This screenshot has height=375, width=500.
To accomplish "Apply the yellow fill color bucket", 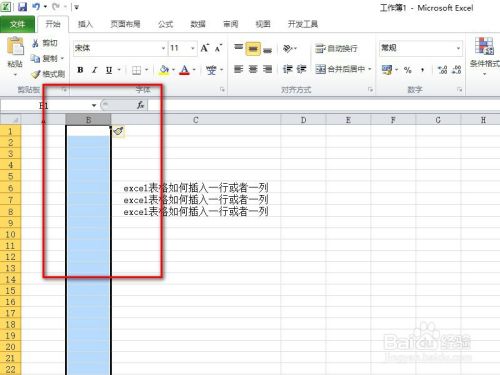I will pos(164,70).
